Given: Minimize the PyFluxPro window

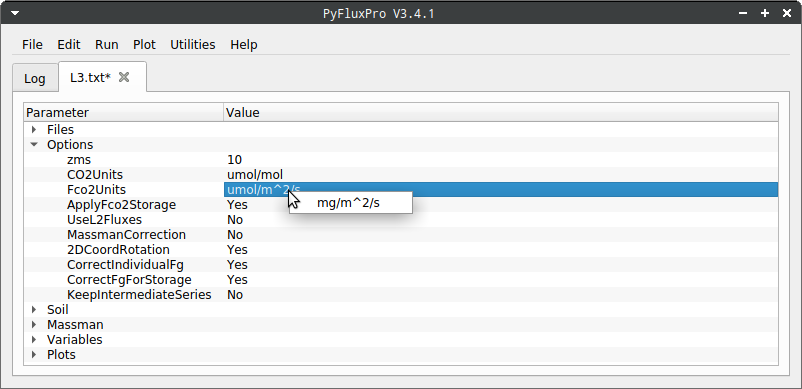Looking at the screenshot, I should click(x=743, y=13).
